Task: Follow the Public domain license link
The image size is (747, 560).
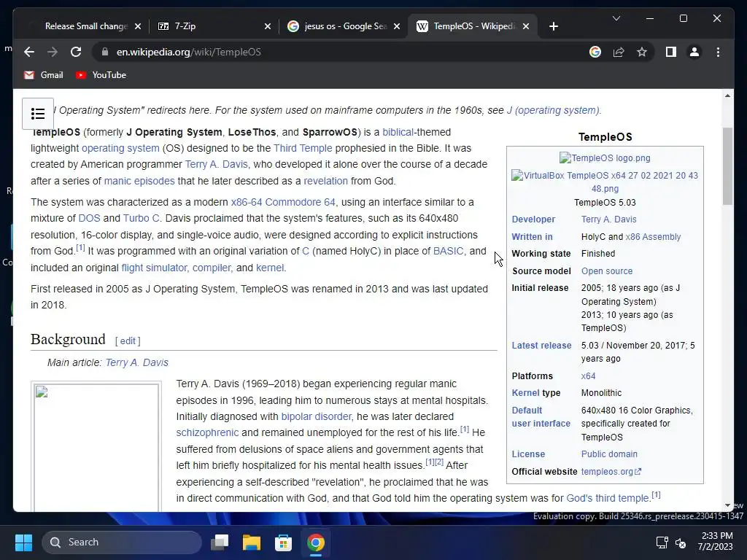Action: click(x=609, y=454)
